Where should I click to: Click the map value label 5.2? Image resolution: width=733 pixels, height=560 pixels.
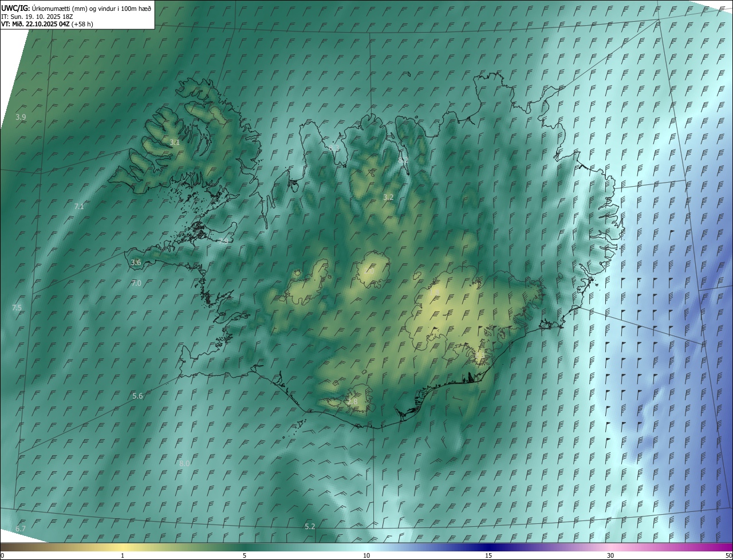310,526
